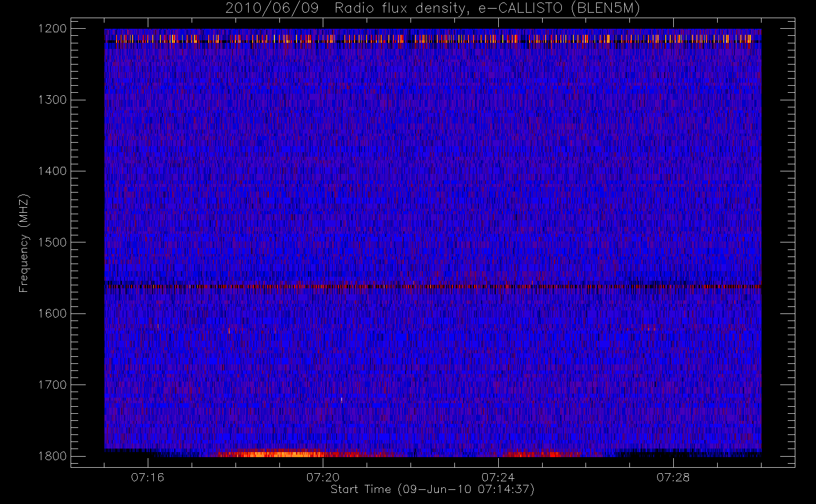This screenshot has width=816, height=504.
Task: Click the 07:16 time tick label
Action: [148, 477]
